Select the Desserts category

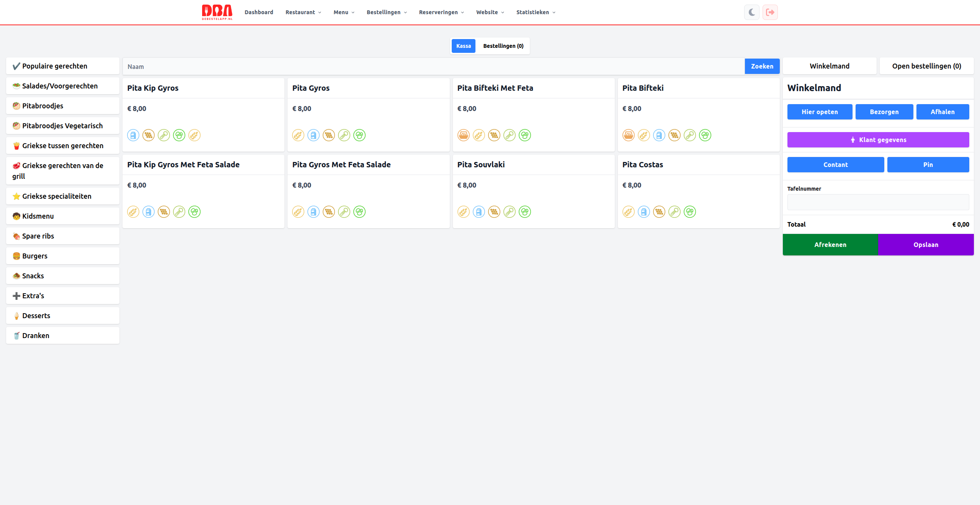63,316
